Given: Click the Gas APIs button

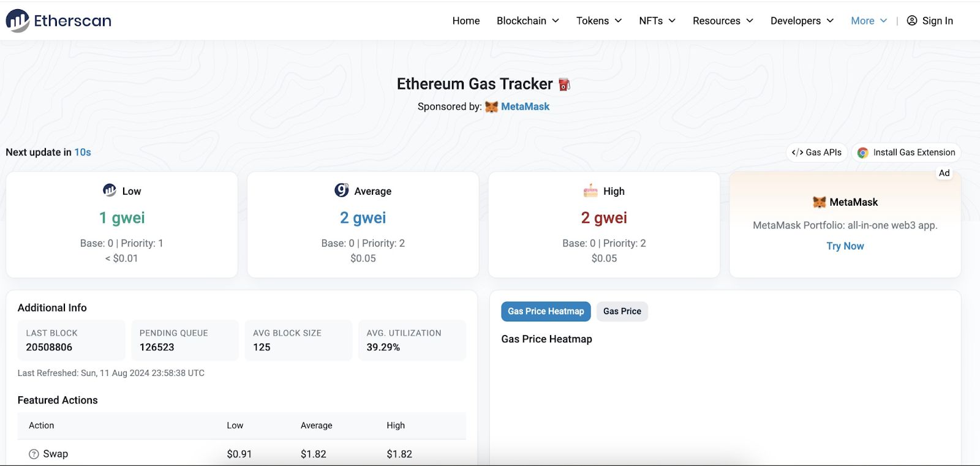Looking at the screenshot, I should click(x=816, y=152).
